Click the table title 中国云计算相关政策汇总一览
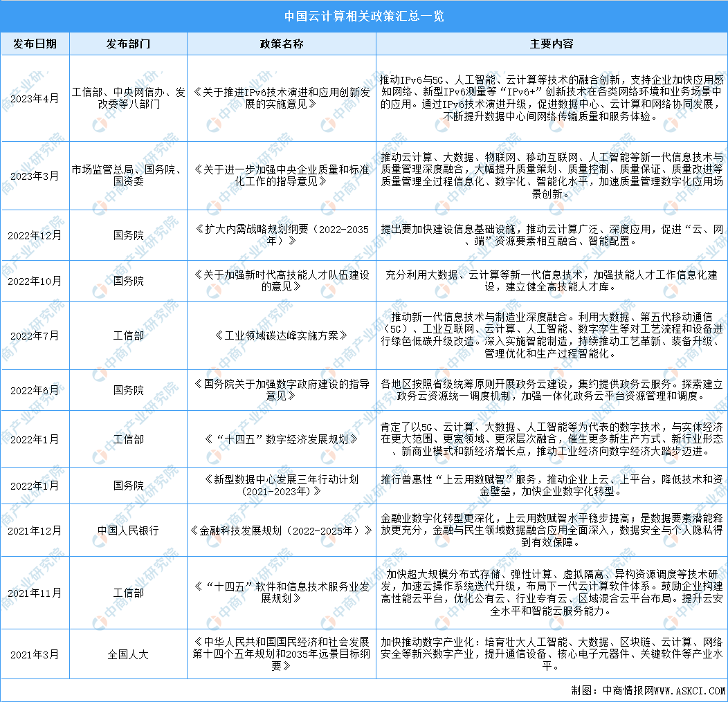Screen dimensions: 728x702 pyautogui.click(x=364, y=16)
